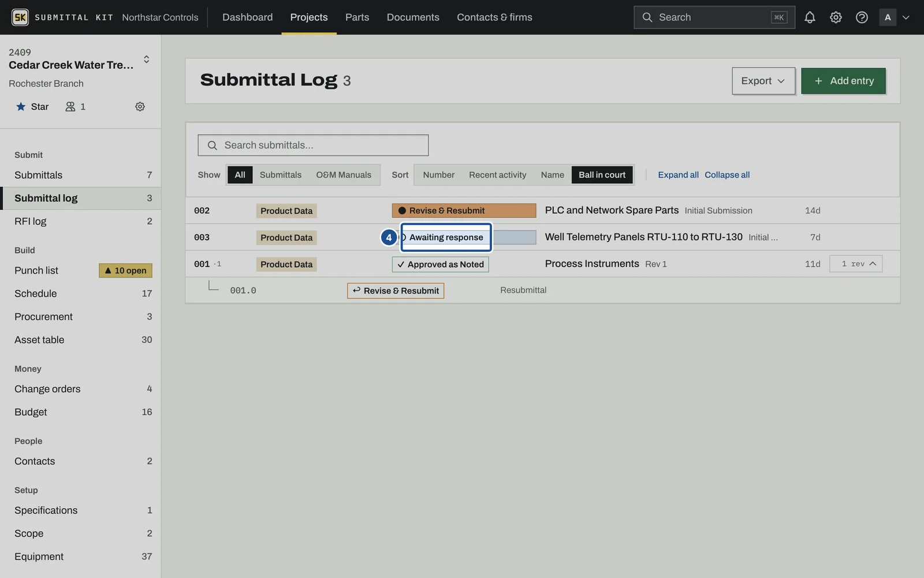
Task: Focus the Search submittals field
Action: pyautogui.click(x=313, y=145)
